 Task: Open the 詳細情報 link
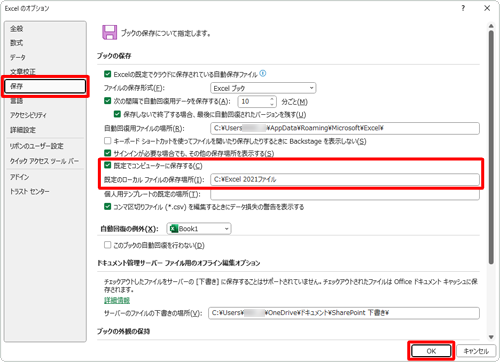[117, 300]
